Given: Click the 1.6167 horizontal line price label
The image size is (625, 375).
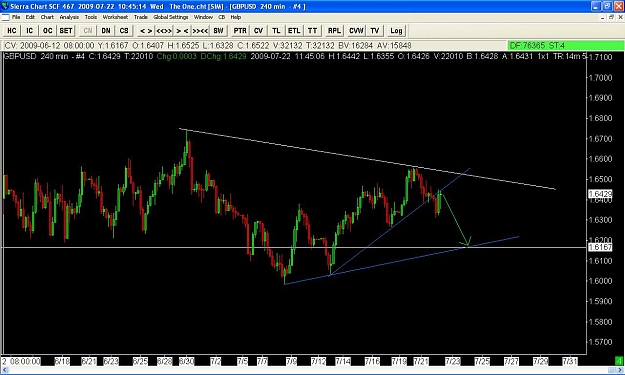Looking at the screenshot, I should 600,247.
